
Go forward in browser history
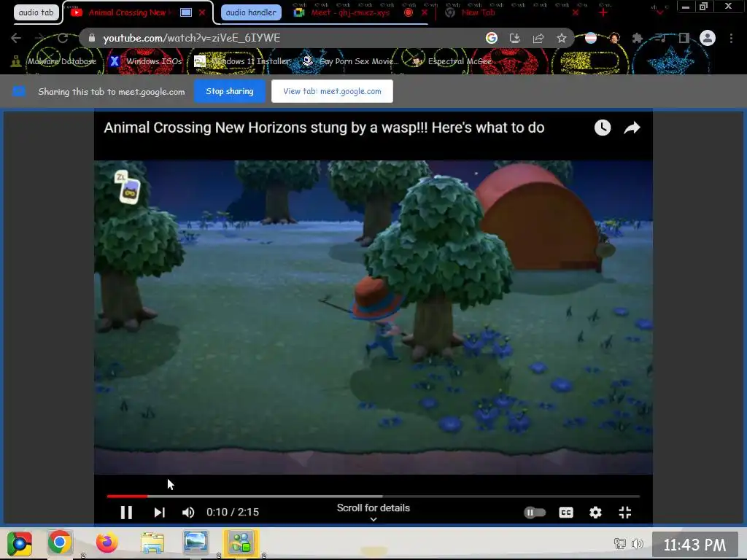(x=39, y=38)
